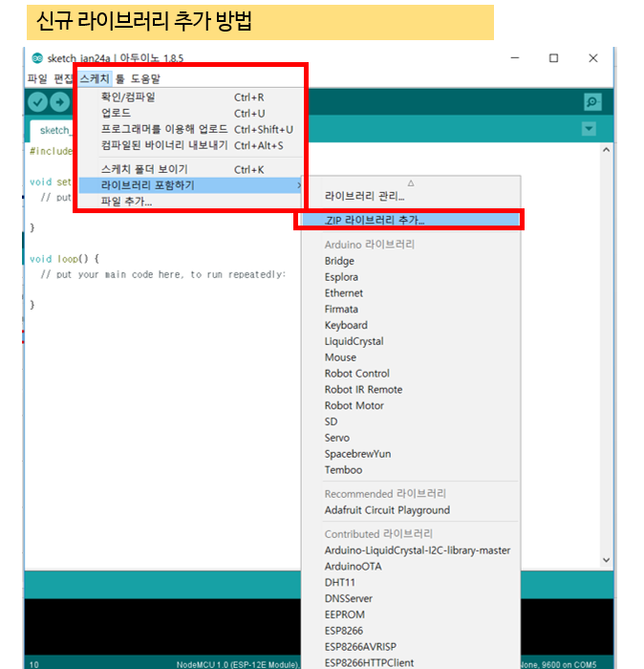Select 확인/컴파일 menu entry

[191, 97]
